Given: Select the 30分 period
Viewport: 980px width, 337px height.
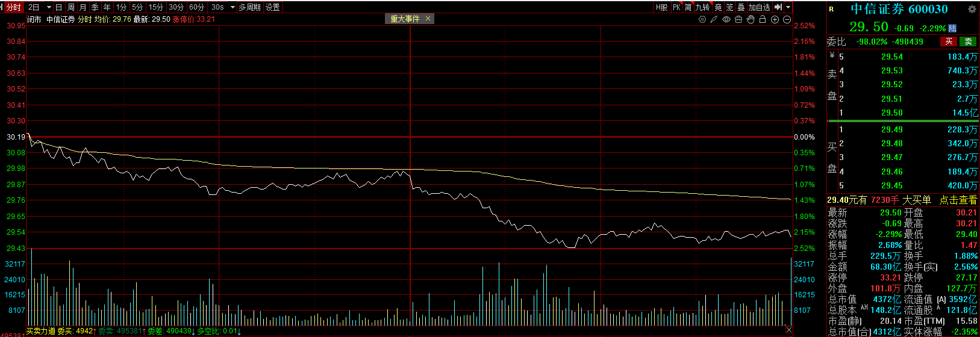Looking at the screenshot, I should [x=176, y=7].
